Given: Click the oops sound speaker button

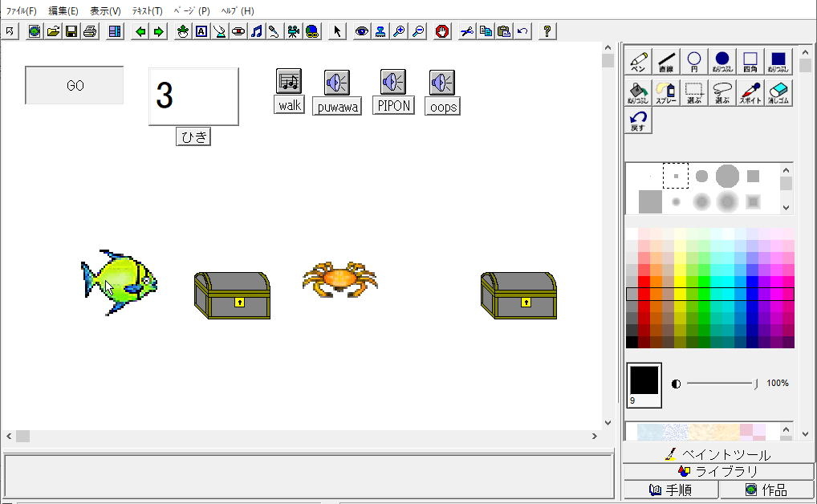Looking at the screenshot, I should [442, 83].
